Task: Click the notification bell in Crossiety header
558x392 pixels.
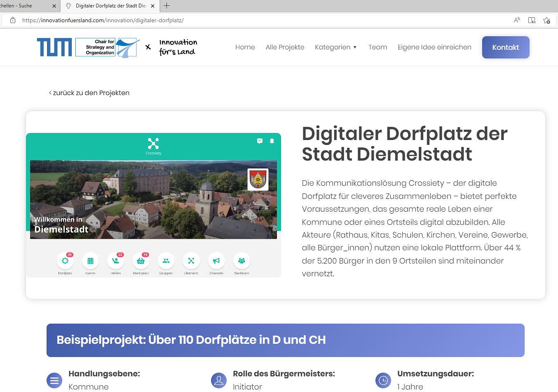Action: click(x=272, y=141)
